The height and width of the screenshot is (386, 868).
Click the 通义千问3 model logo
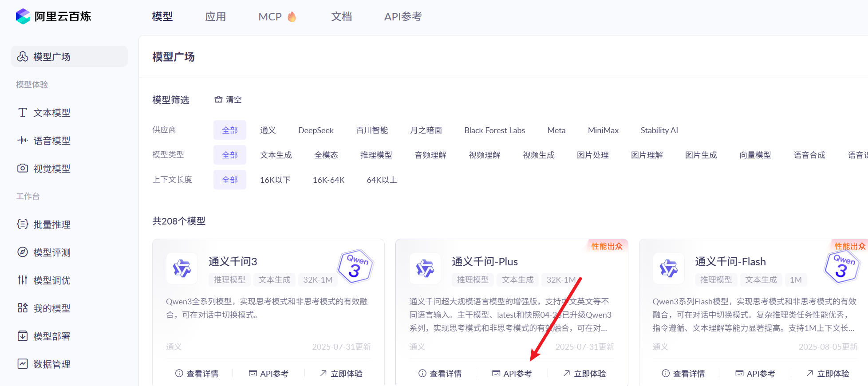tap(182, 268)
